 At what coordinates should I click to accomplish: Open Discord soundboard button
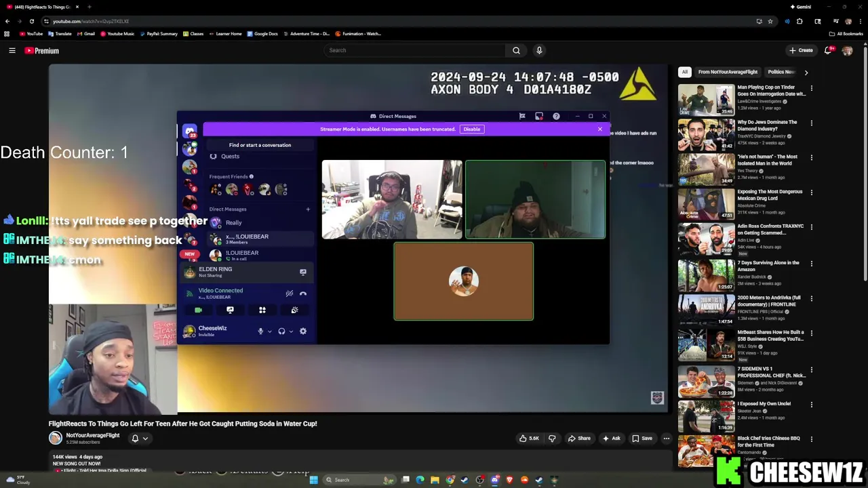(x=294, y=310)
